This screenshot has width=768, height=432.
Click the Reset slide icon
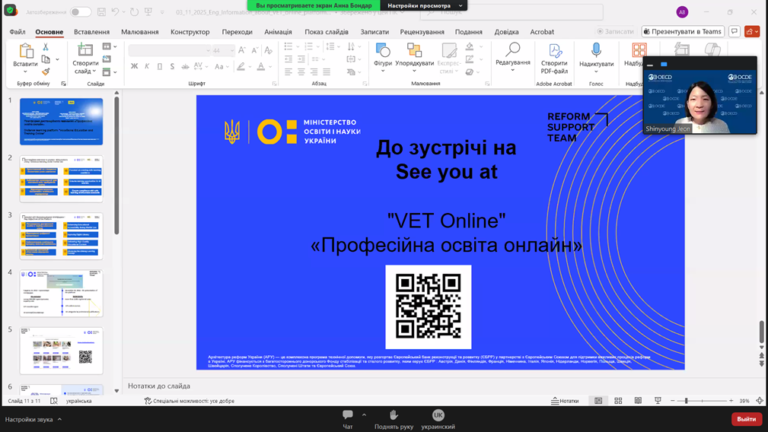(x=107, y=59)
